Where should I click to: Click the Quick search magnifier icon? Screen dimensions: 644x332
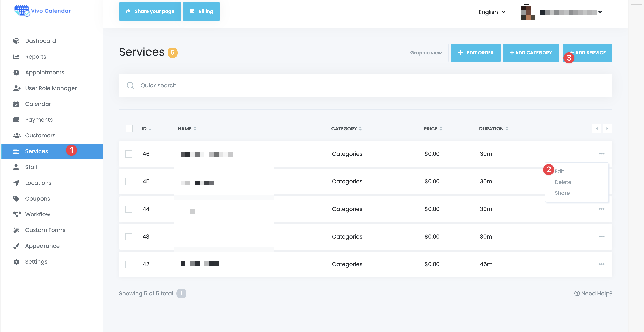point(130,86)
